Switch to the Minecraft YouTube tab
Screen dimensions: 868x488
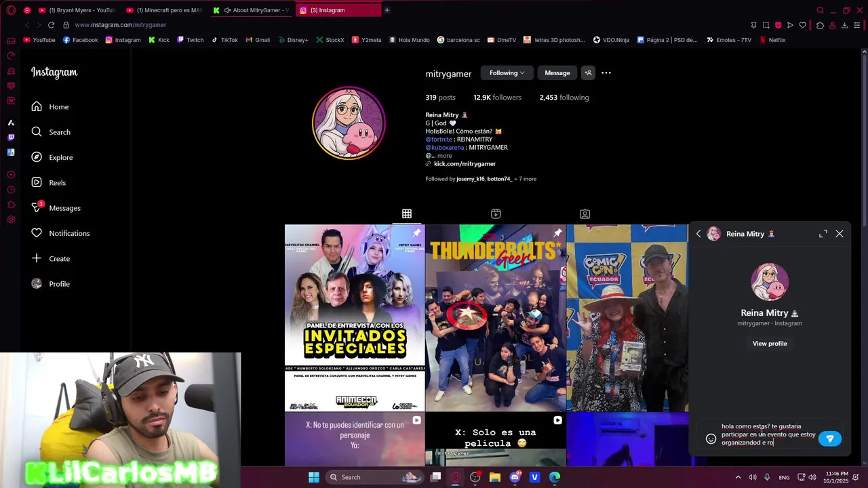coord(164,10)
